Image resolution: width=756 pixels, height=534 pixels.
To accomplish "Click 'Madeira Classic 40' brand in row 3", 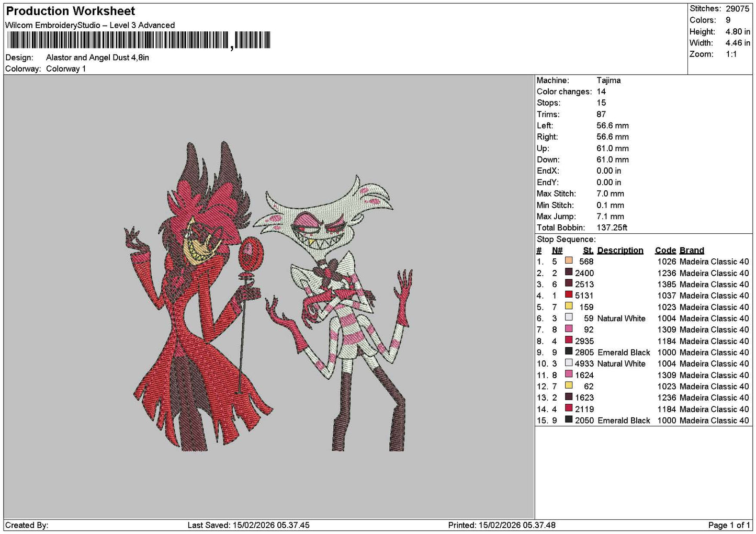I will pos(714,285).
